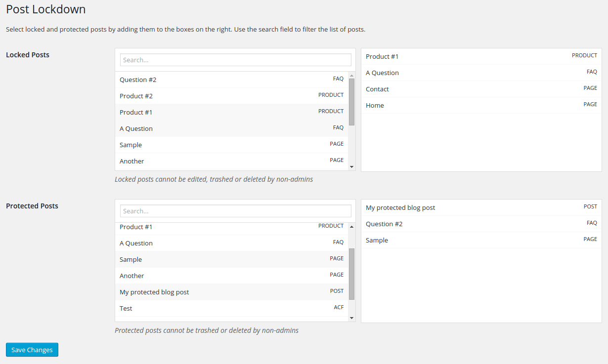Image resolution: width=608 pixels, height=364 pixels.
Task: Select Question #2 in Locked Posts available list
Action: [232, 80]
